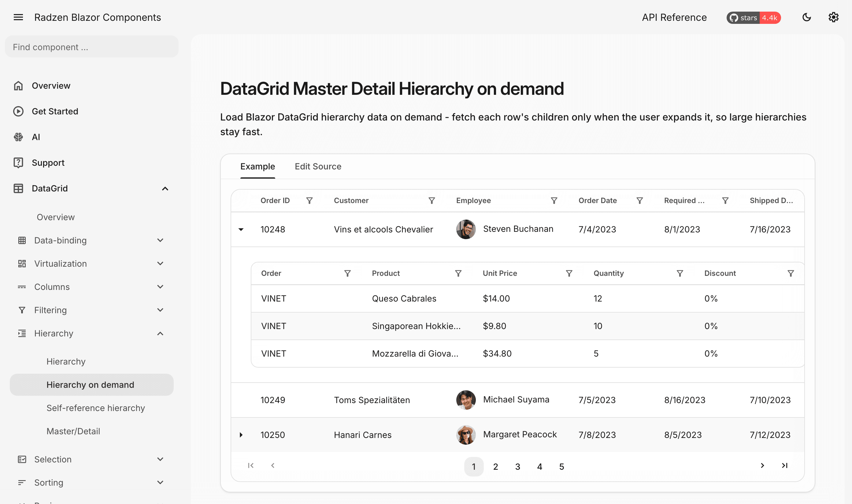Click the Filtering funnel icon in the sidebar
The height and width of the screenshot is (504, 852).
[x=22, y=310]
